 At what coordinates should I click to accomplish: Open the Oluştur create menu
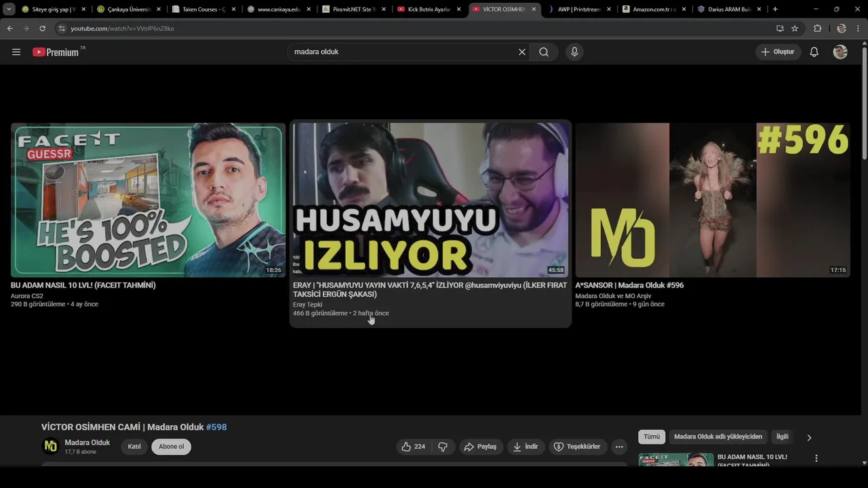[x=778, y=52]
